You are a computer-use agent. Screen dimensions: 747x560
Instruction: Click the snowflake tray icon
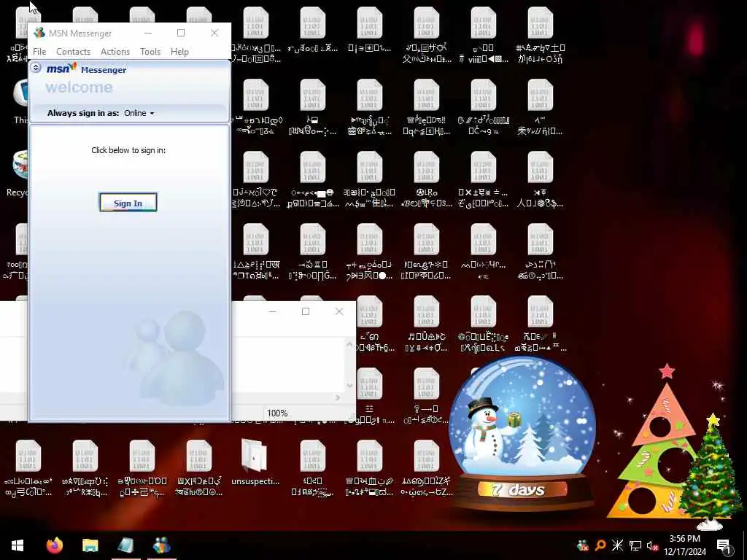coord(617,545)
